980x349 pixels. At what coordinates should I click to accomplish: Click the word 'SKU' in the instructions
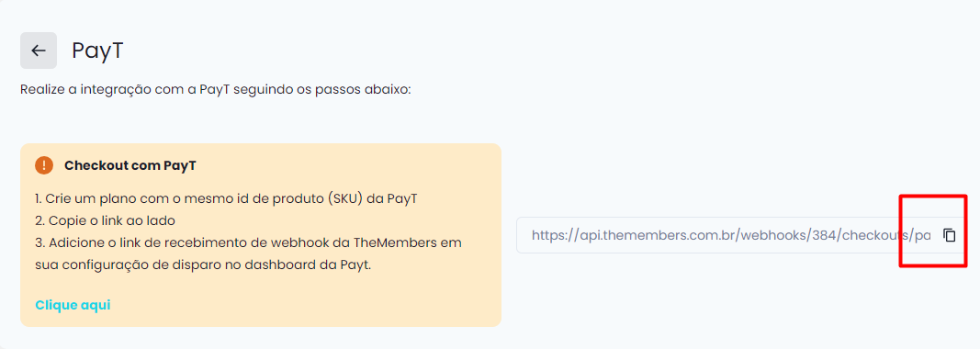[x=349, y=199]
